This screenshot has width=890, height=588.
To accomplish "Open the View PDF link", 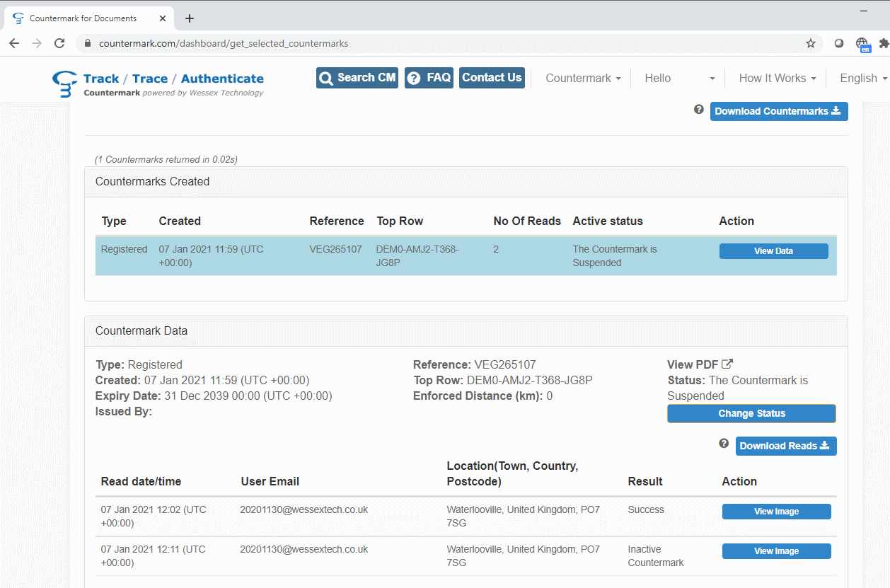I will (700, 364).
